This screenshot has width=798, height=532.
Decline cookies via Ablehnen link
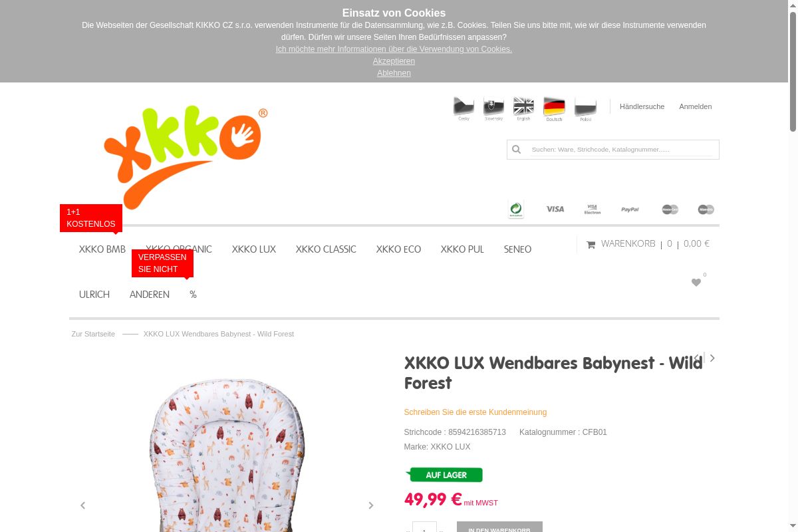pyautogui.click(x=394, y=73)
